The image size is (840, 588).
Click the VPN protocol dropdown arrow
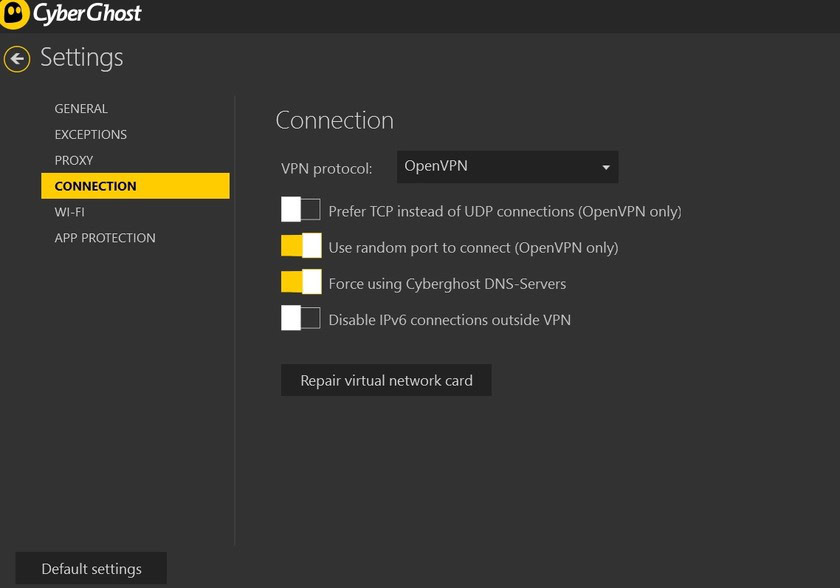(x=606, y=167)
